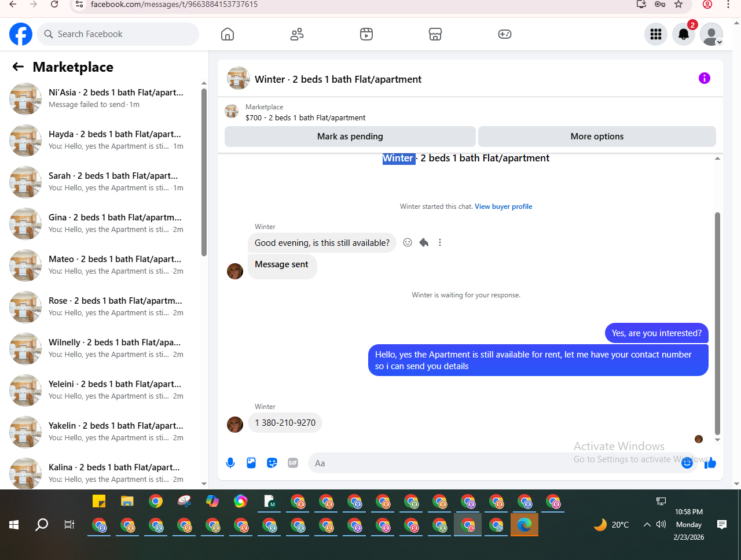Image resolution: width=741 pixels, height=560 pixels.
Task: Open the volume control in tray
Action: 661,525
